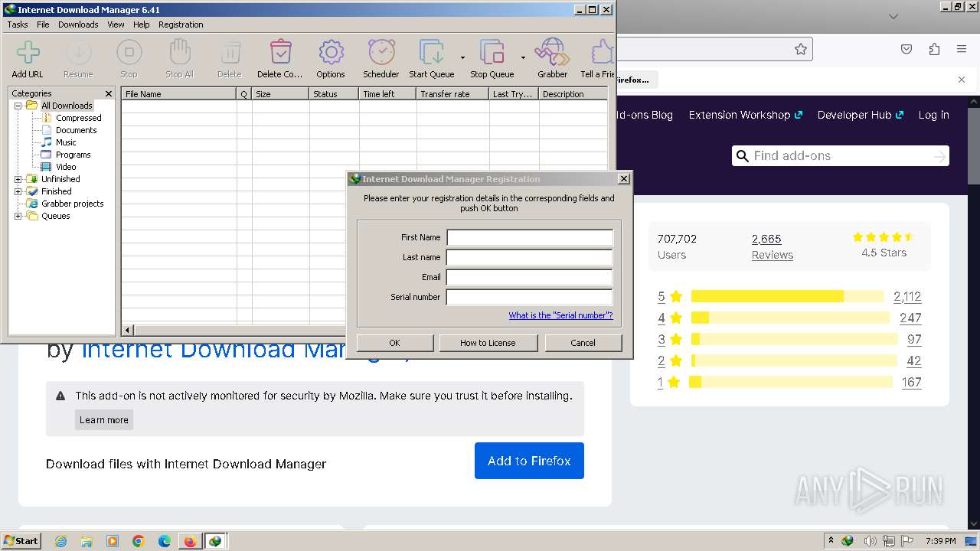Click the Firefox Pocket save icon
980x551 pixels.
[x=906, y=49]
